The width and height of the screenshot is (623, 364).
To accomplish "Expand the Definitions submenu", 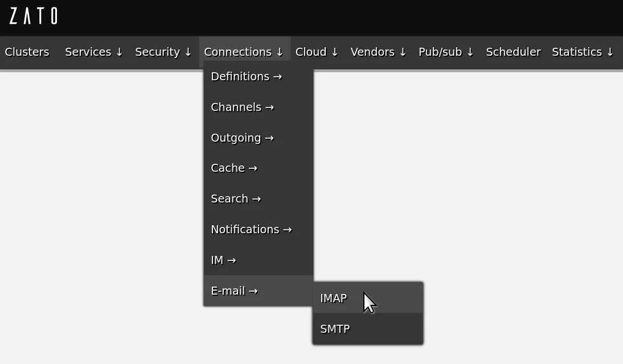I will [246, 77].
